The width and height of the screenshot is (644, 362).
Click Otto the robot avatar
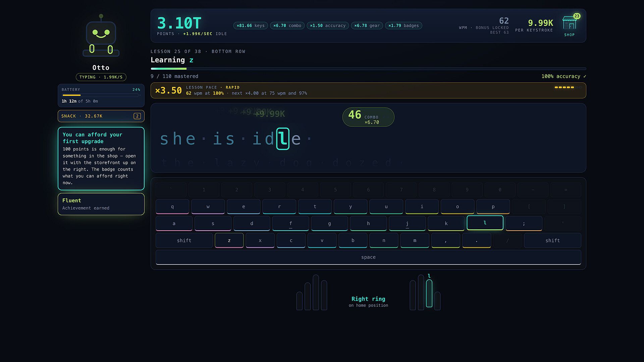(101, 36)
